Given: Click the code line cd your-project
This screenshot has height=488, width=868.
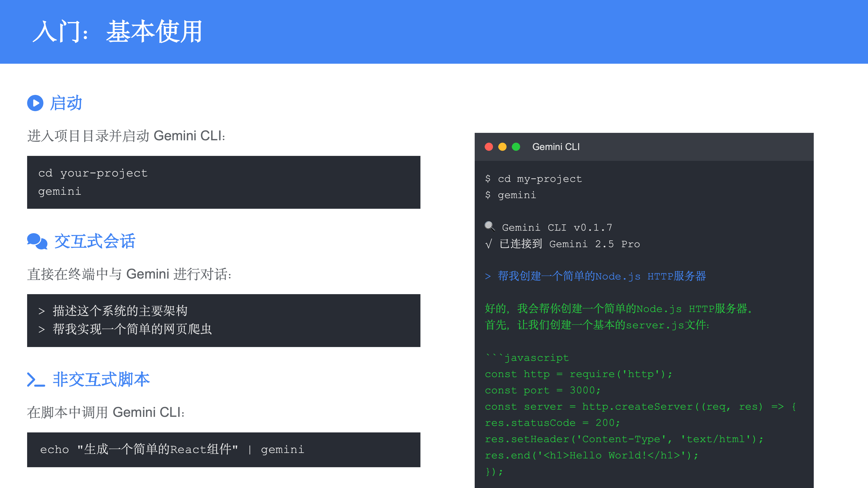Looking at the screenshot, I should pos(93,173).
